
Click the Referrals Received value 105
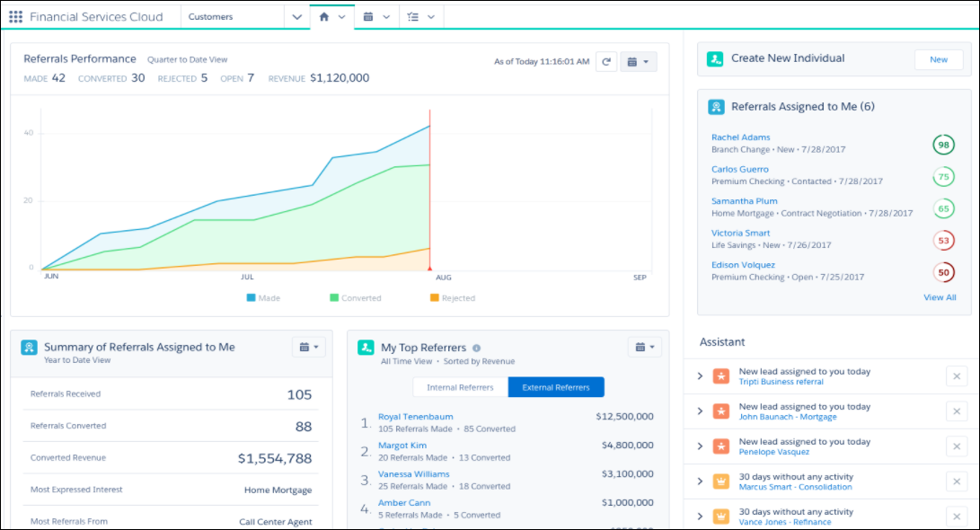coord(299,395)
